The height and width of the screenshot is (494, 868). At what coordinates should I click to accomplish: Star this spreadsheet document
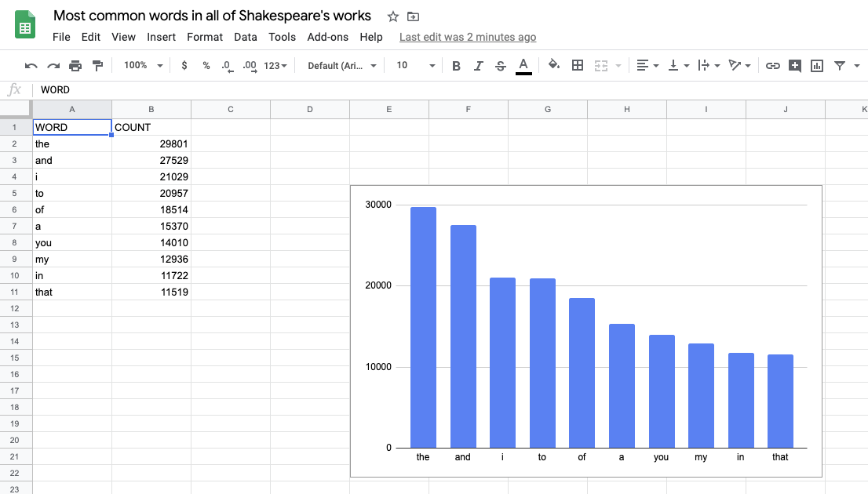point(393,16)
